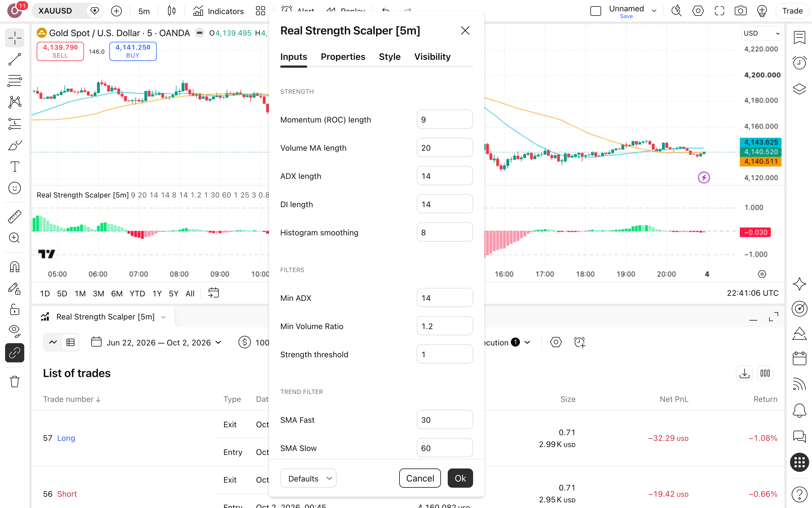Screen dimensions: 812x508
Task: Click the candlestick chart type icon
Action: pos(171,11)
